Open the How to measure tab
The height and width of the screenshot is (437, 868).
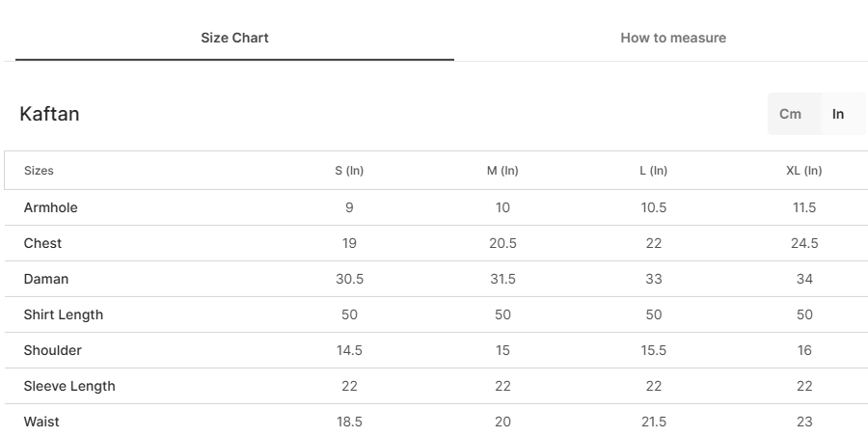[673, 38]
